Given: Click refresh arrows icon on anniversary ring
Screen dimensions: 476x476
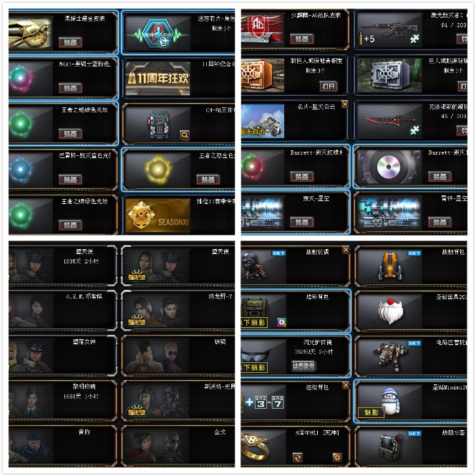Looking at the screenshot, I should tap(298, 457).
